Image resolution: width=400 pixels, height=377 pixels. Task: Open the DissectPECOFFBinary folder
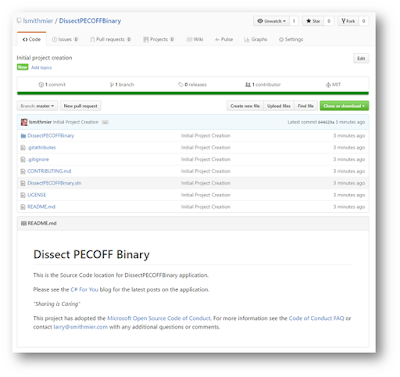click(x=51, y=136)
